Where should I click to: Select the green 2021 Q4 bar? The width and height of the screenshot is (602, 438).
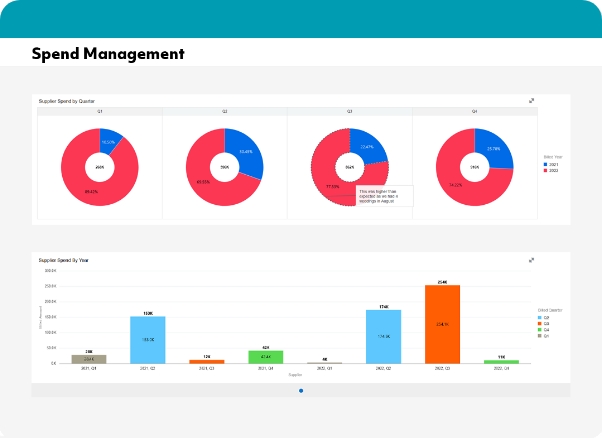[x=265, y=356]
